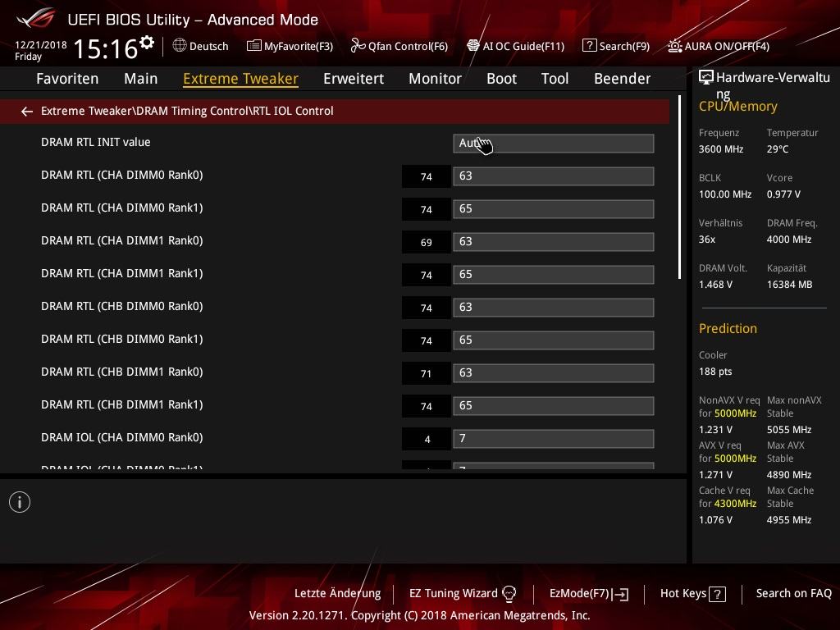This screenshot has width=840, height=630.
Task: Edit DRAM RTL CHB DIMM1 Rank0 field
Action: point(554,373)
